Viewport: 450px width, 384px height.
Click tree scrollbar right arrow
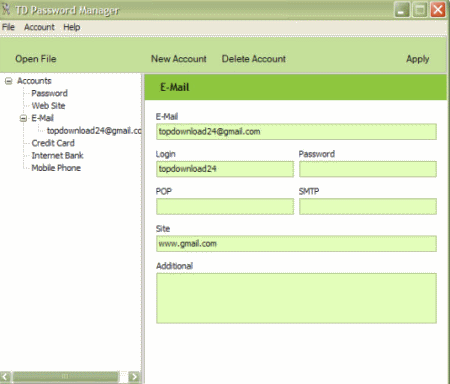click(134, 377)
